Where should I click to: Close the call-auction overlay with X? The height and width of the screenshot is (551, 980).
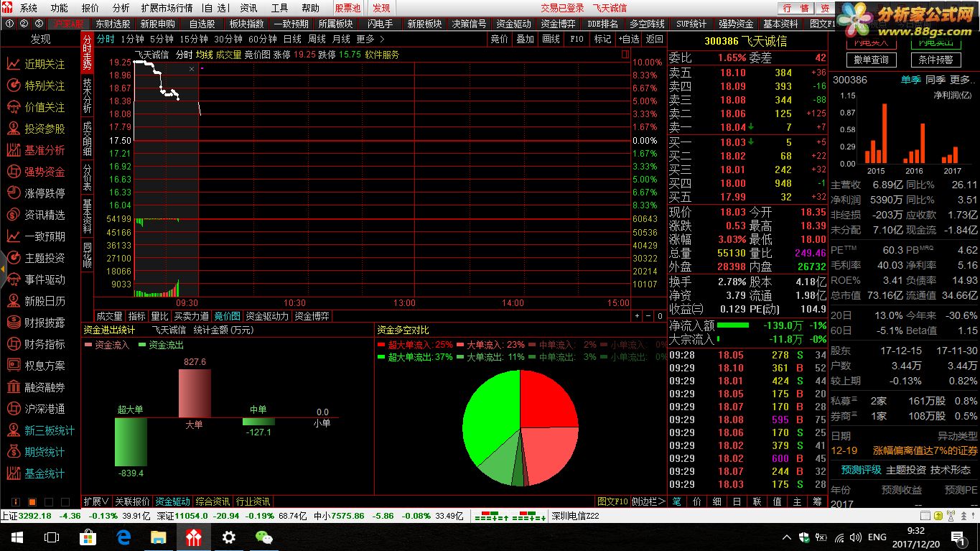click(x=192, y=69)
